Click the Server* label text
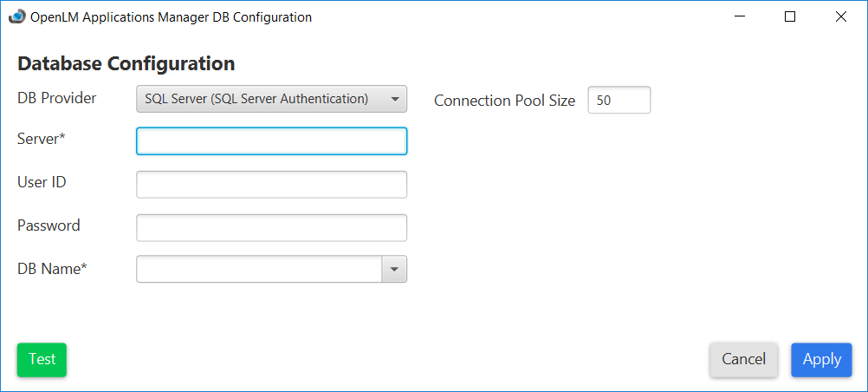The image size is (868, 392). tap(42, 139)
